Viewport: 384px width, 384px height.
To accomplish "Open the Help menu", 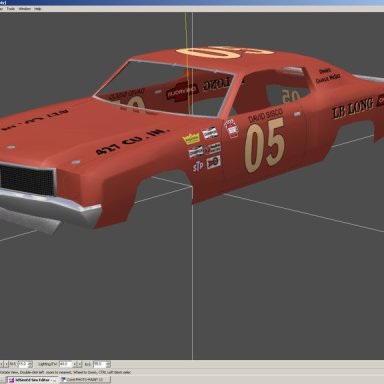I will pos(38,9).
